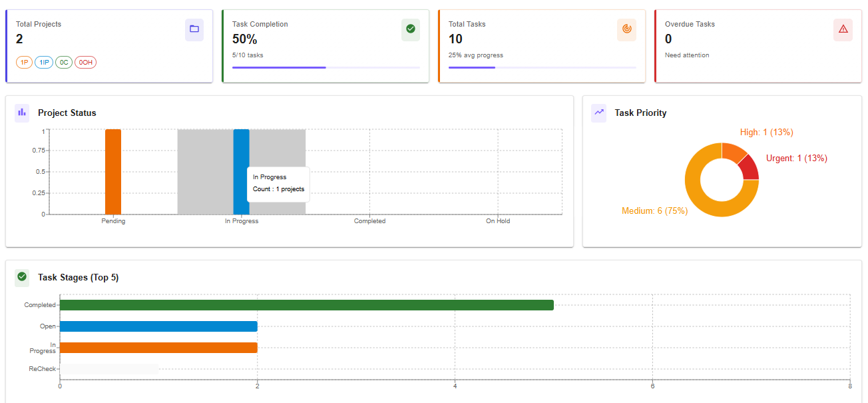Screen dimensions: 868x403
Task: Click the blue Open bar in Task Stages
Action: point(158,326)
